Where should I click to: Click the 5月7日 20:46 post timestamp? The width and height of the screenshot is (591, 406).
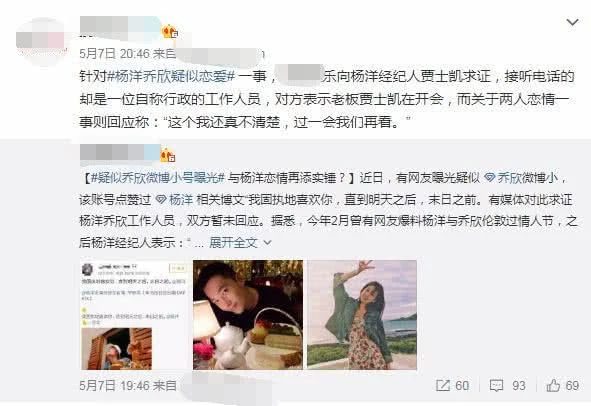point(115,54)
